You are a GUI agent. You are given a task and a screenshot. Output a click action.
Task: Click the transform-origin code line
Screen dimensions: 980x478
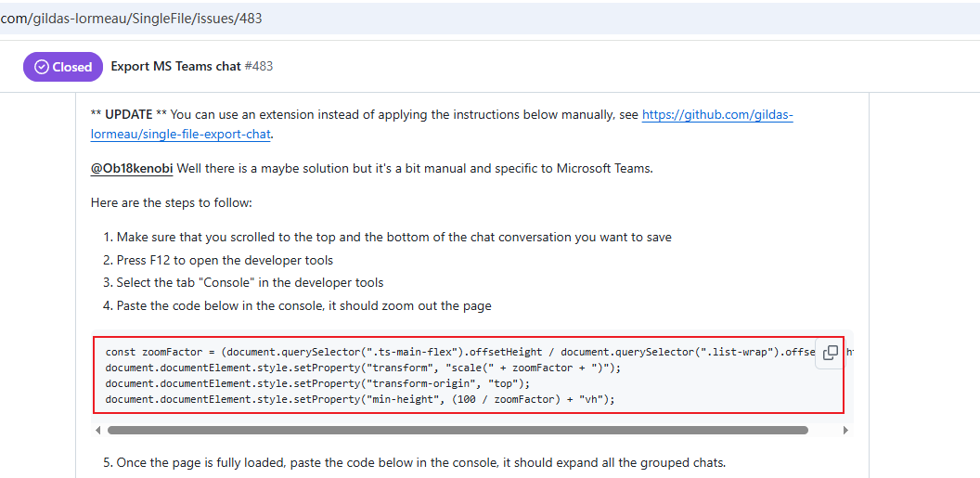point(316,383)
